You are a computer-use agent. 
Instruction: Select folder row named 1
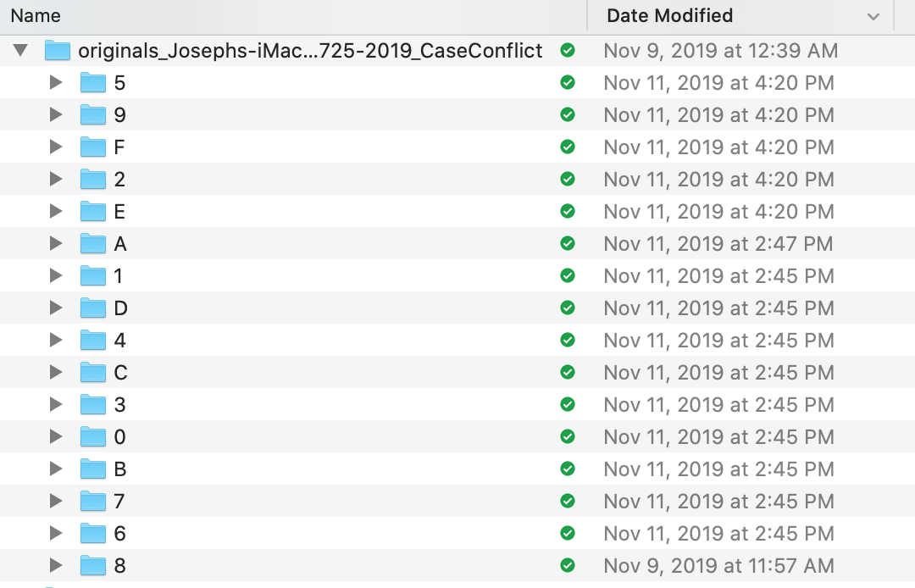point(119,276)
